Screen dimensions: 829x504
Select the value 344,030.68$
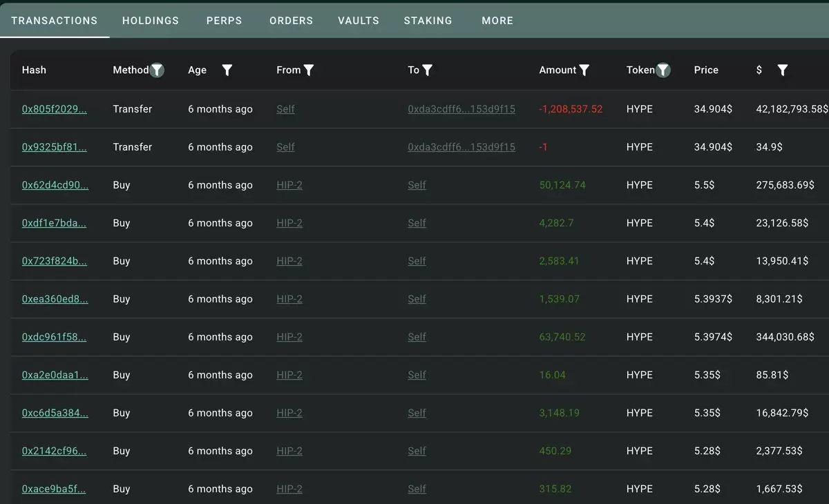coord(785,337)
